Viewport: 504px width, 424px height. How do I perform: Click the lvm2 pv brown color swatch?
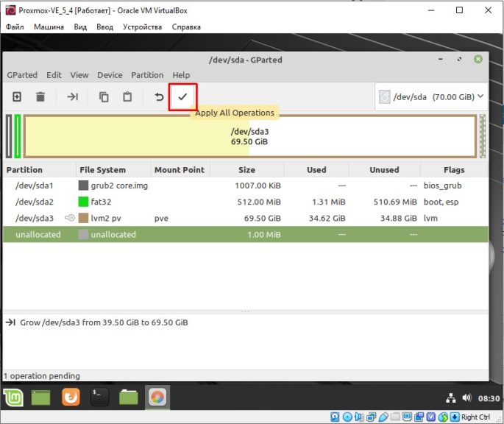83,218
